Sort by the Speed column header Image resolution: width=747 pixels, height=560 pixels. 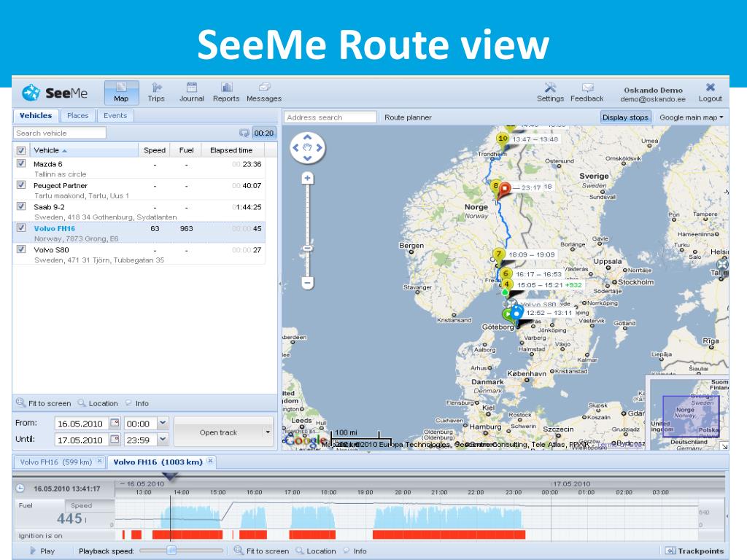[x=155, y=150]
